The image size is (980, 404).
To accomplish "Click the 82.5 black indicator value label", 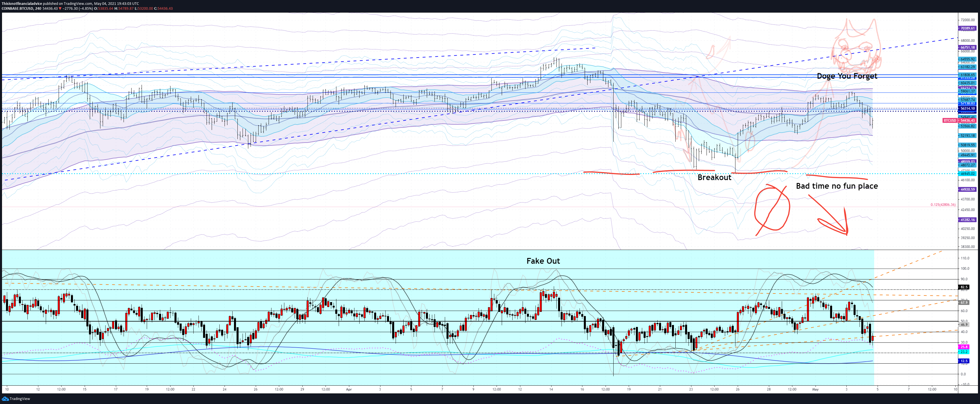I will tap(964, 287).
